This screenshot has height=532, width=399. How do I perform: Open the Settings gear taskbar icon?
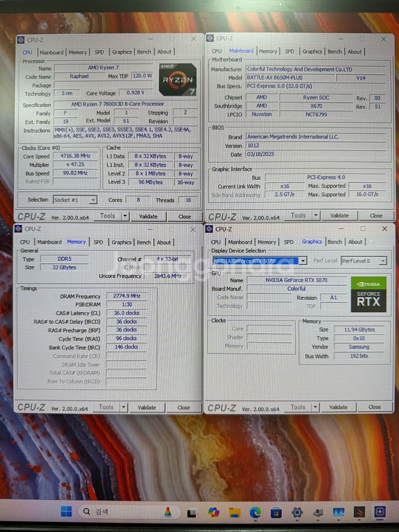click(x=297, y=512)
